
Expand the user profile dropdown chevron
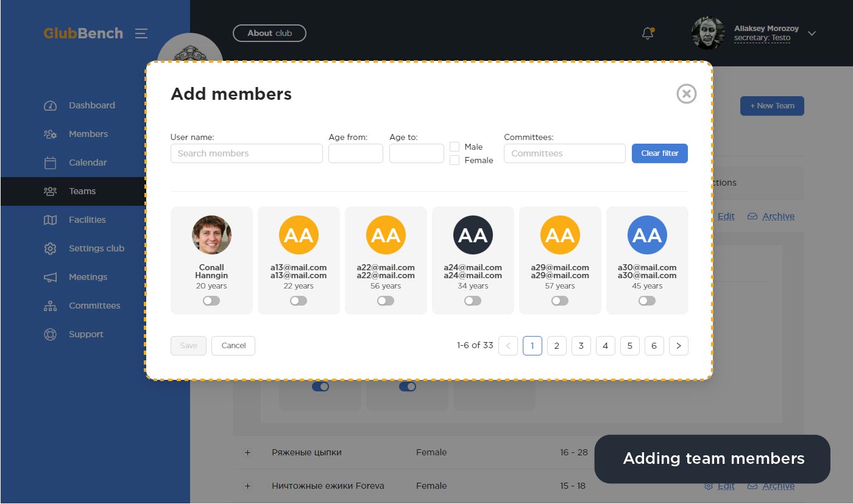[x=812, y=33]
